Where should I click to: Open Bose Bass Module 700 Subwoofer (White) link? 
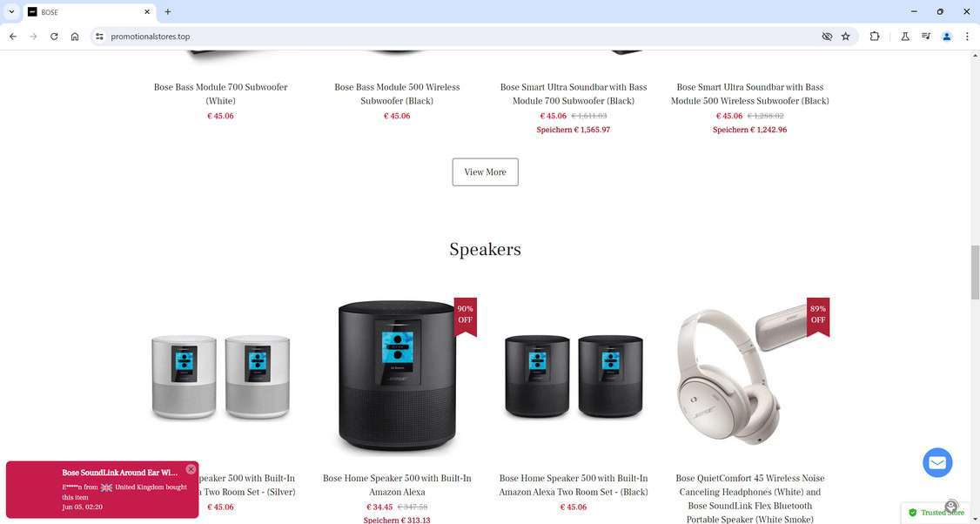pyautogui.click(x=220, y=94)
